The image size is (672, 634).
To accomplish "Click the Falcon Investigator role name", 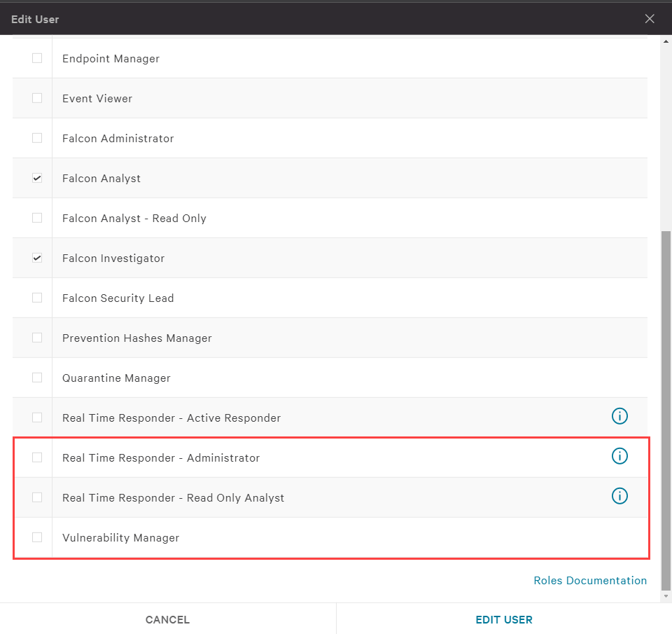I will (113, 259).
